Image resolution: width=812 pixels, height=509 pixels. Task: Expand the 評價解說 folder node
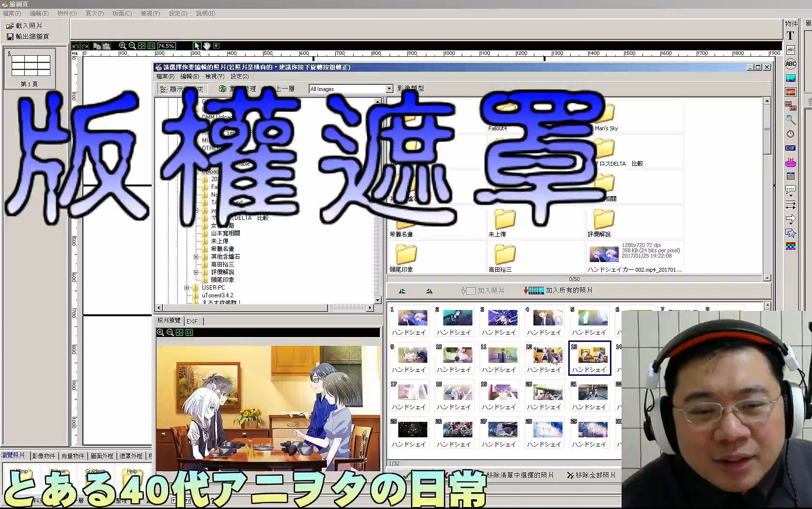[196, 272]
